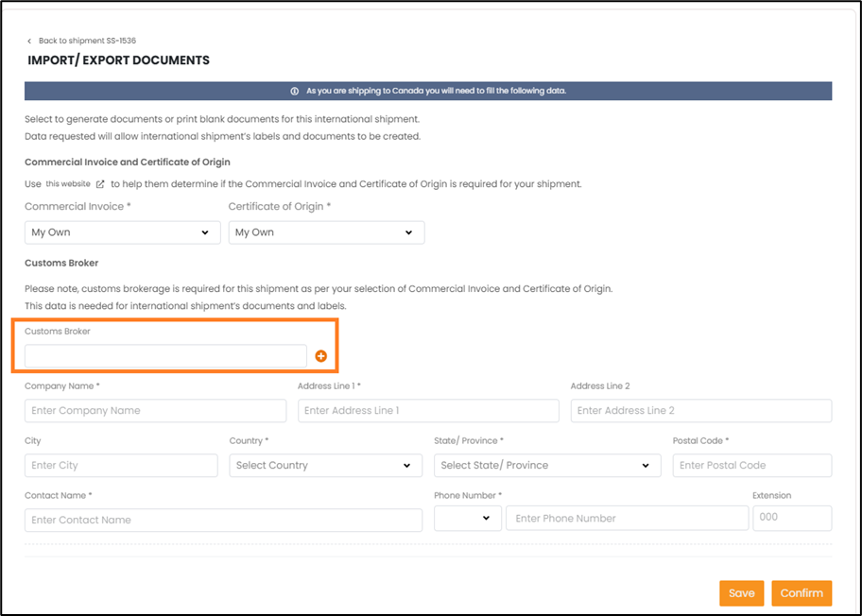Click the Customs Broker search field
The image size is (862, 616).
pos(165,356)
